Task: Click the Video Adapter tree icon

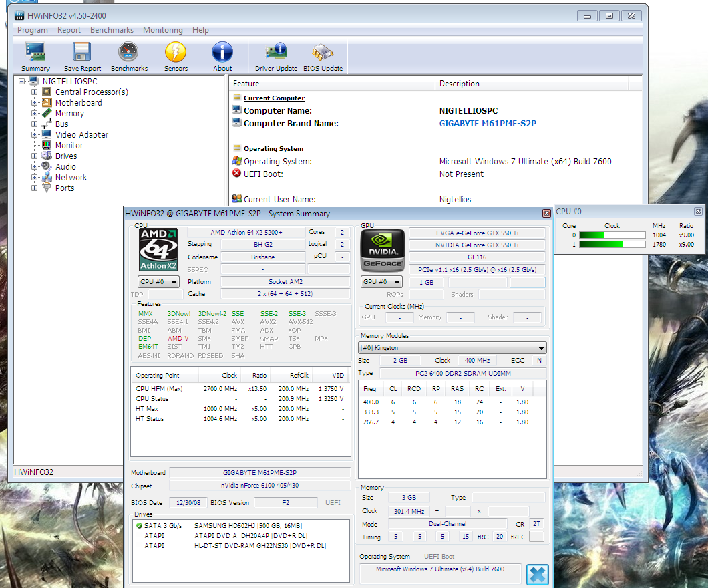Action: [47, 134]
